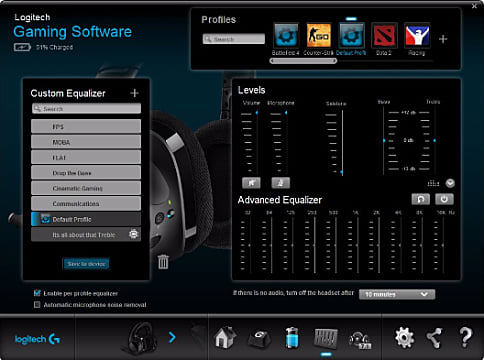Select the Default Profile gear icon in Profiles

tap(351, 35)
